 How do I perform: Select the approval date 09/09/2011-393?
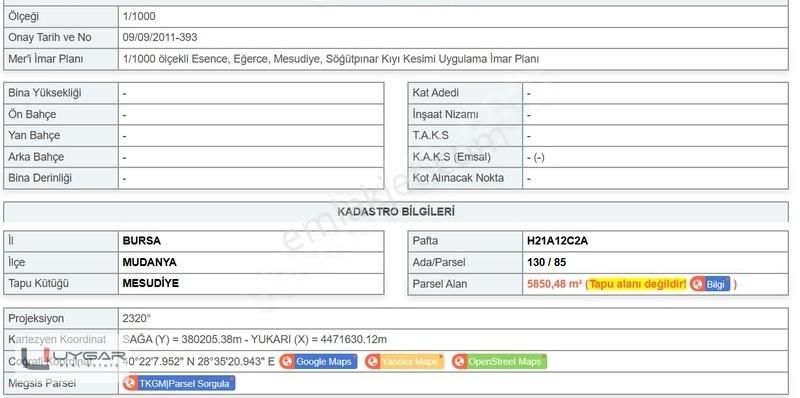160,37
